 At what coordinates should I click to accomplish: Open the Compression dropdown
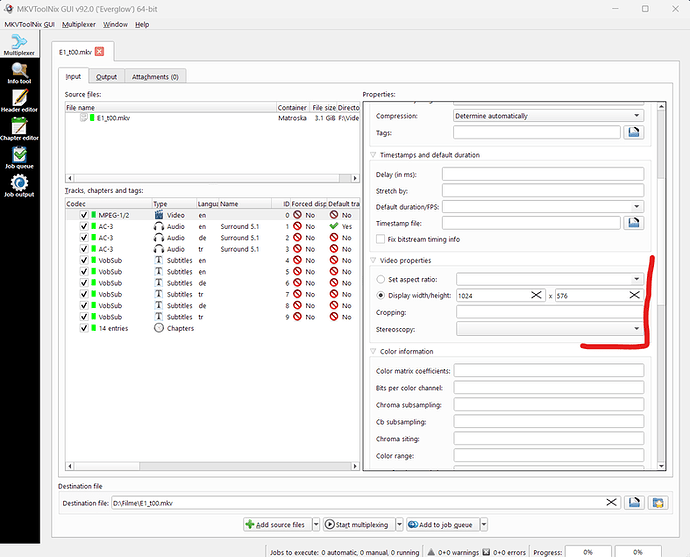[548, 116]
